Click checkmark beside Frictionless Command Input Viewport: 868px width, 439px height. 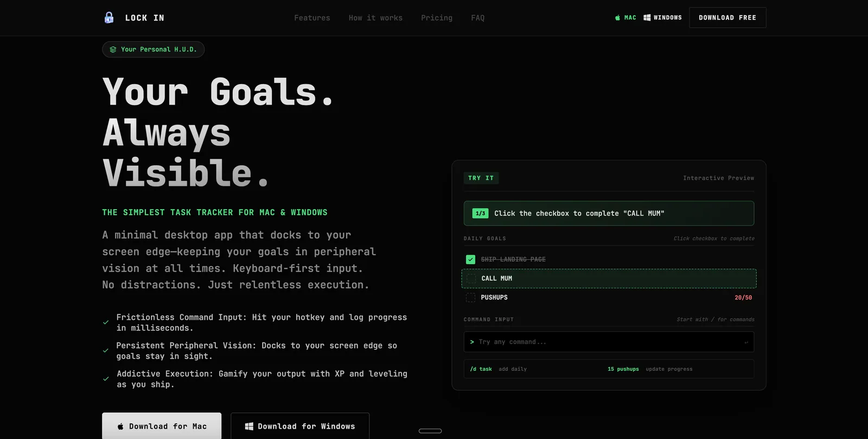pyautogui.click(x=106, y=322)
